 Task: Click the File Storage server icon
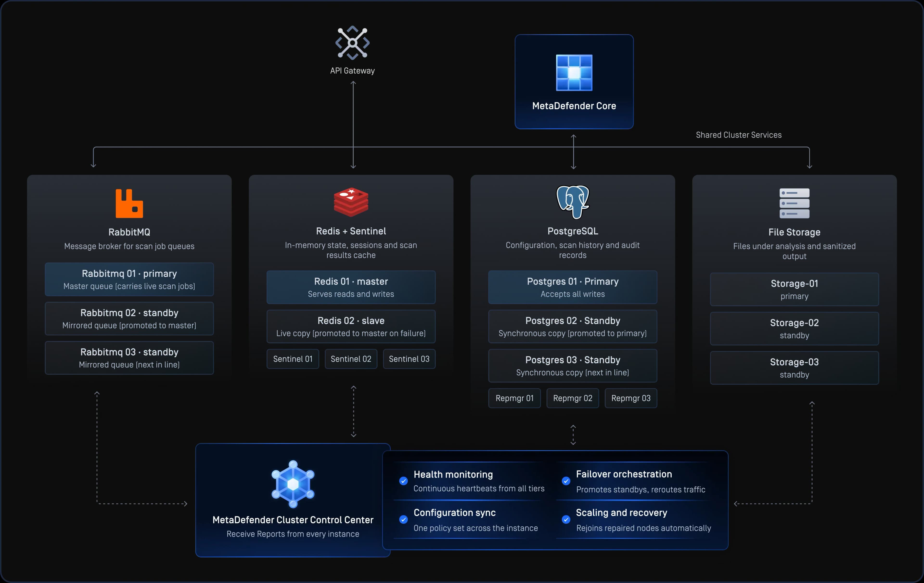(794, 203)
